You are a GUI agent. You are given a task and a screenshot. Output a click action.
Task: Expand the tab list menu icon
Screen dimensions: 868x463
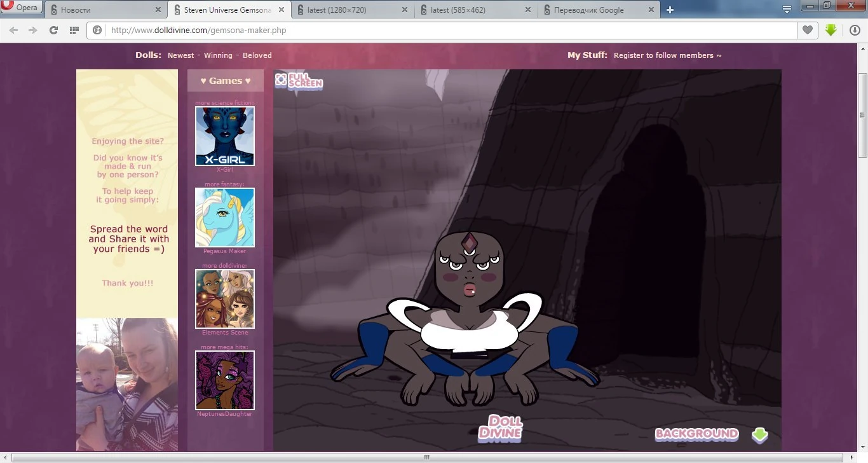pos(787,10)
